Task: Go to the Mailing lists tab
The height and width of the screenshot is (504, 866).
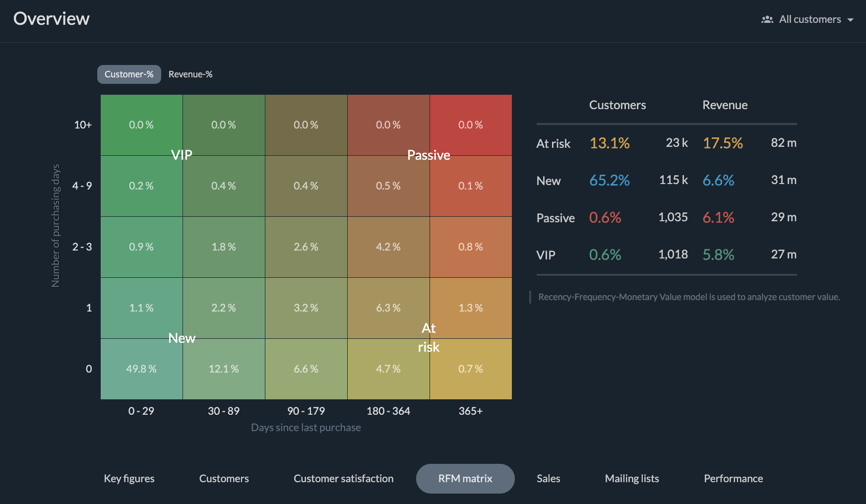Action: click(x=632, y=479)
